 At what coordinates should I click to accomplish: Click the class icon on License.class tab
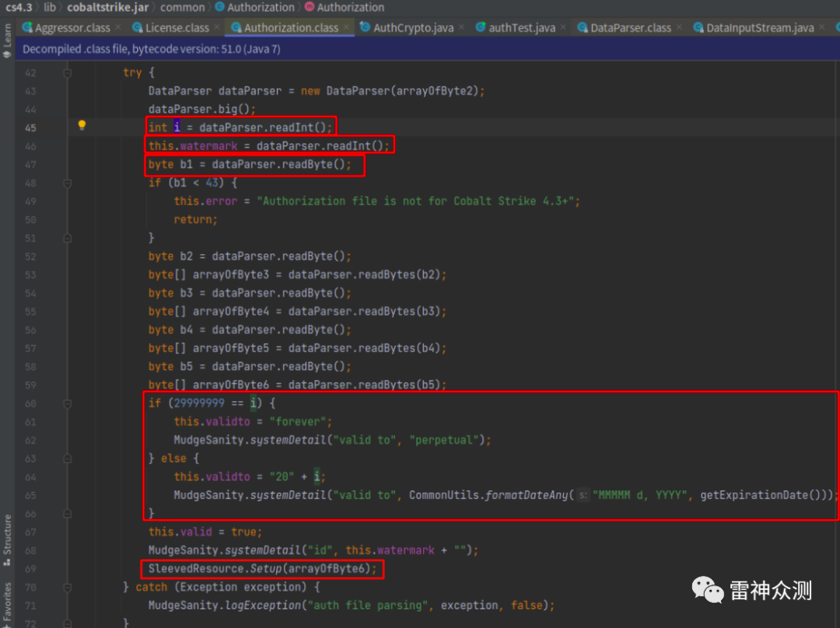tap(137, 27)
